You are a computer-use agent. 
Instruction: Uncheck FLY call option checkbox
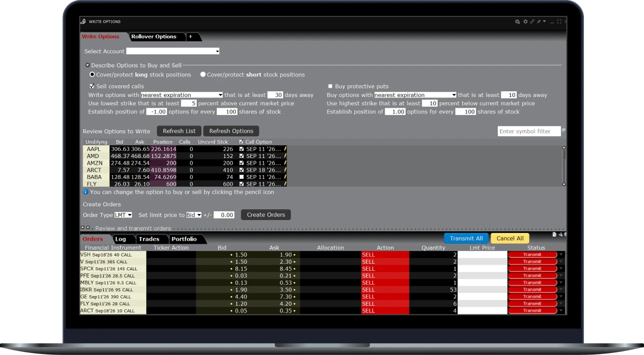(x=242, y=184)
